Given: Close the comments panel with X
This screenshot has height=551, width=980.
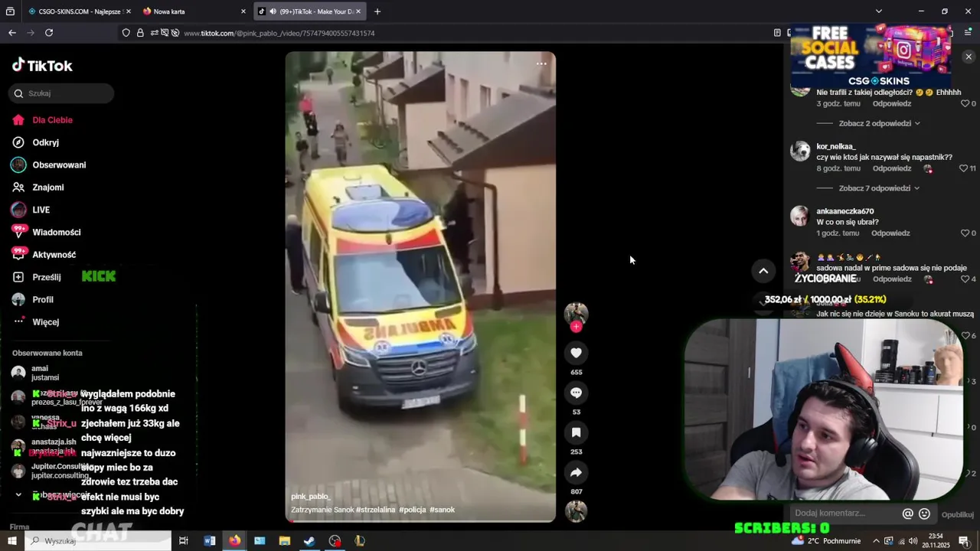Looking at the screenshot, I should (x=969, y=57).
